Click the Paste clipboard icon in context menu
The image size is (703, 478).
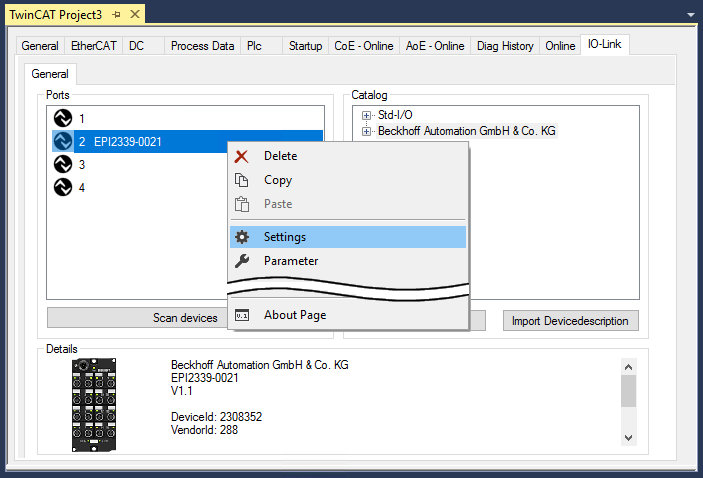(242, 204)
